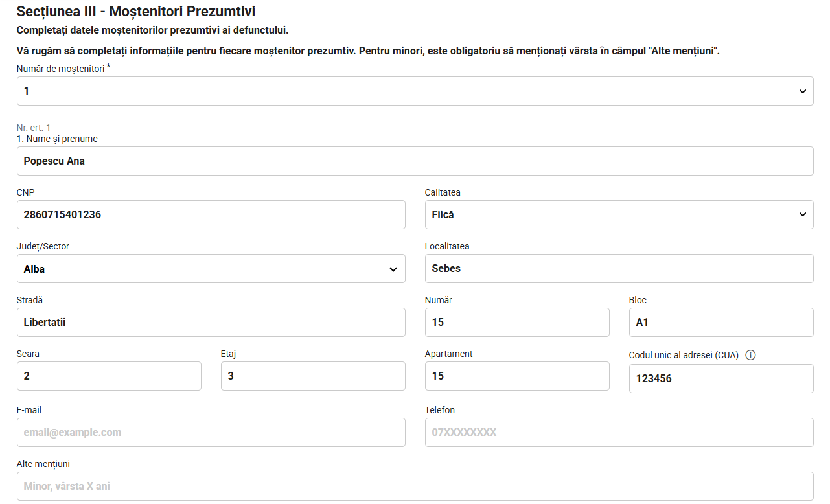Focus the Apartament input field
The image size is (830, 504).
tap(517, 376)
